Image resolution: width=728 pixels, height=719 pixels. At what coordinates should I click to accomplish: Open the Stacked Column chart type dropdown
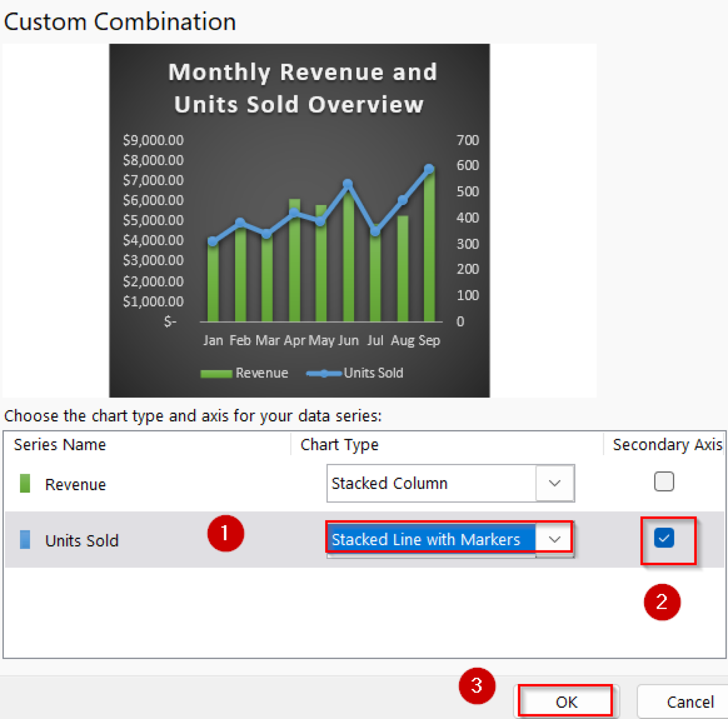[554, 483]
